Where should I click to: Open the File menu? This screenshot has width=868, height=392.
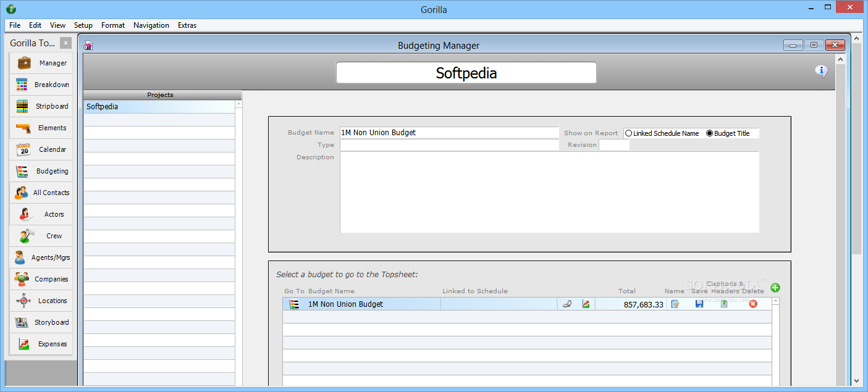point(15,25)
